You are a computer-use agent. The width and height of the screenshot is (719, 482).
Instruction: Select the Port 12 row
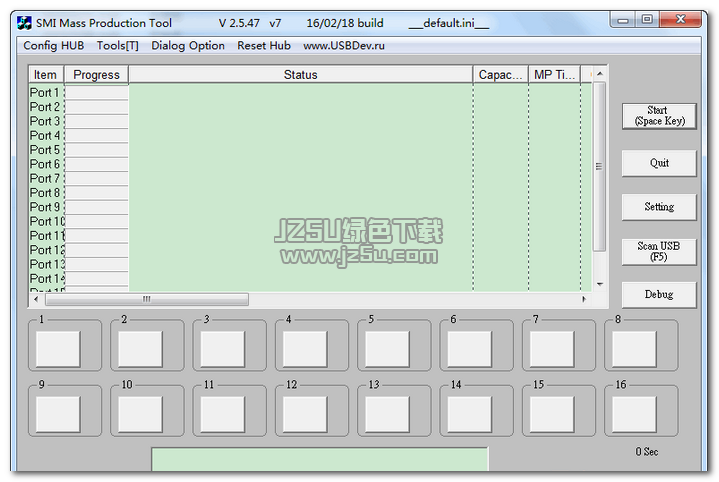310,250
